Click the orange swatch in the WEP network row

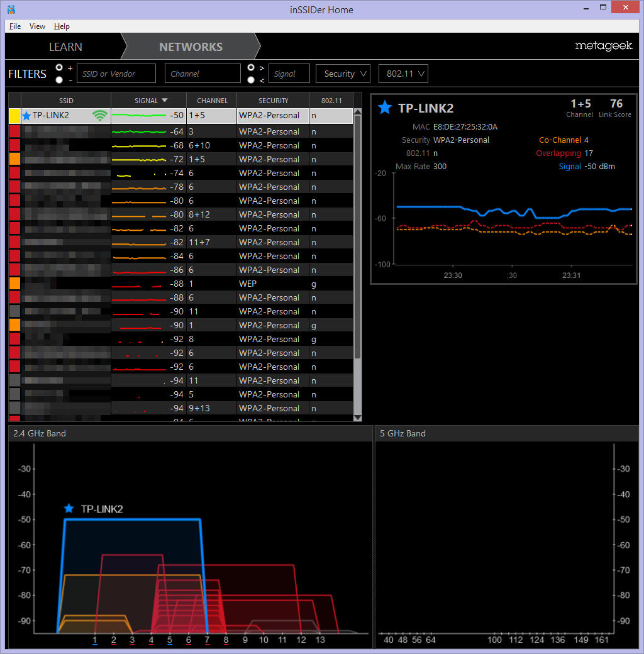(x=14, y=284)
